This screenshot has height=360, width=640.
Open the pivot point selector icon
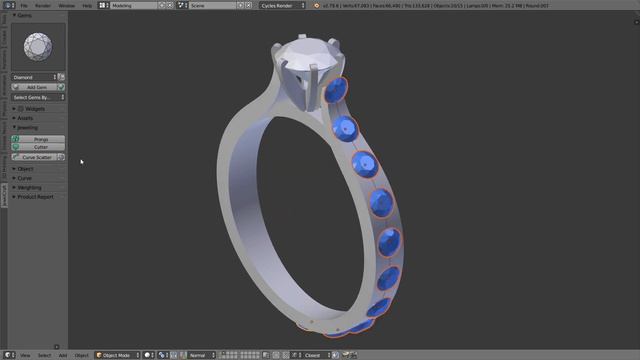(x=164, y=356)
